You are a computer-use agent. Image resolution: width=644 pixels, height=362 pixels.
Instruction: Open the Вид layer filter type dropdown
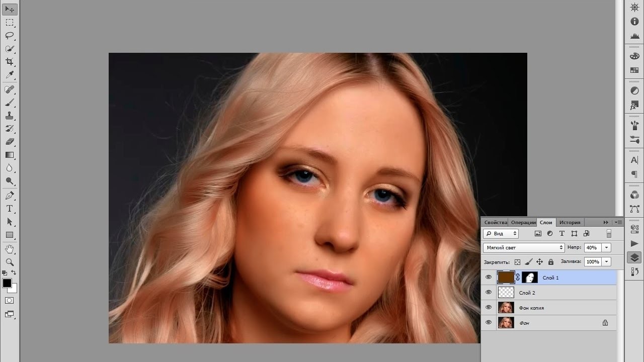pyautogui.click(x=501, y=233)
